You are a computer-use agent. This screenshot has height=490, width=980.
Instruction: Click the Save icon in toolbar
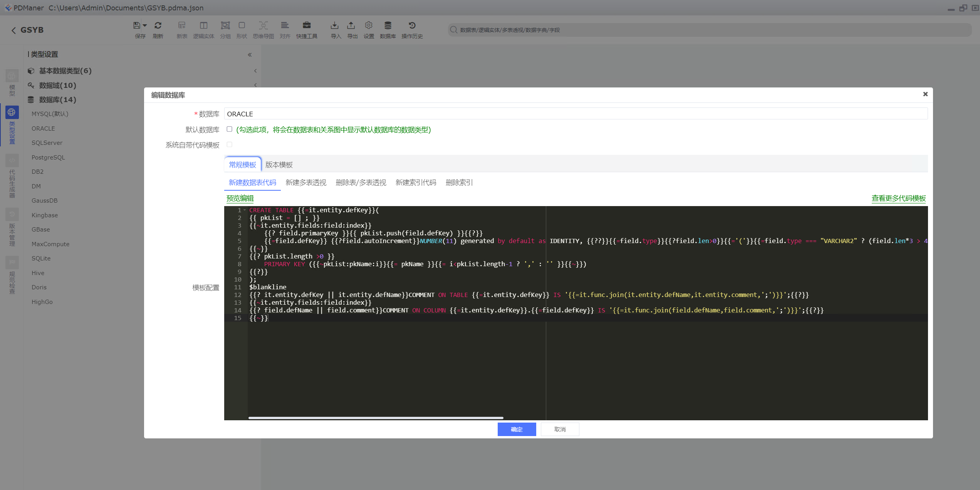coord(137,25)
